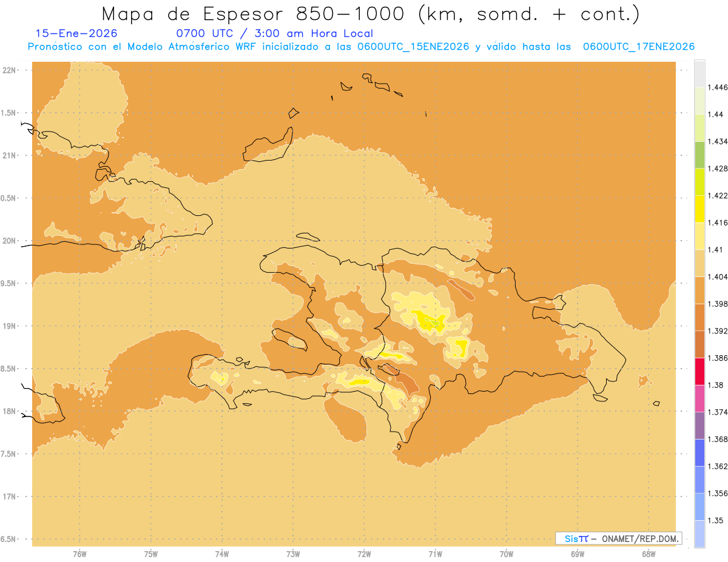
Task: Click the green legend band between 1.428 and 1.434
Action: click(699, 155)
